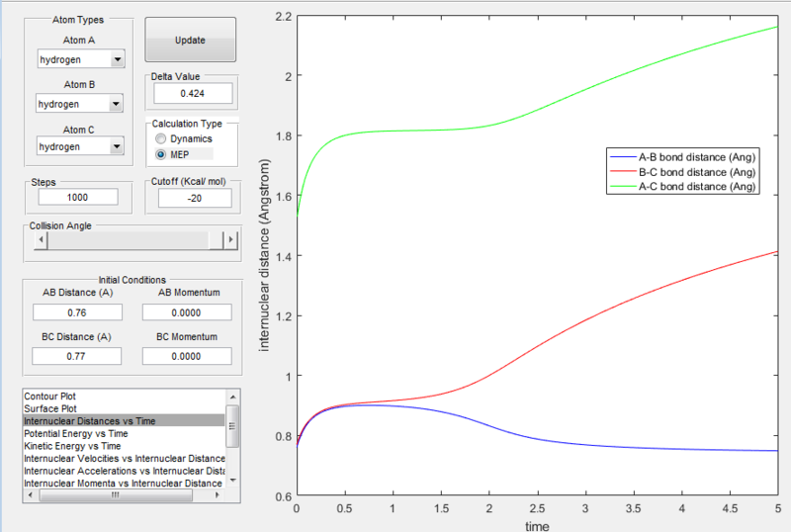Click the plot list scroll-left arrow
This screenshot has height=532, width=791.
[31, 495]
